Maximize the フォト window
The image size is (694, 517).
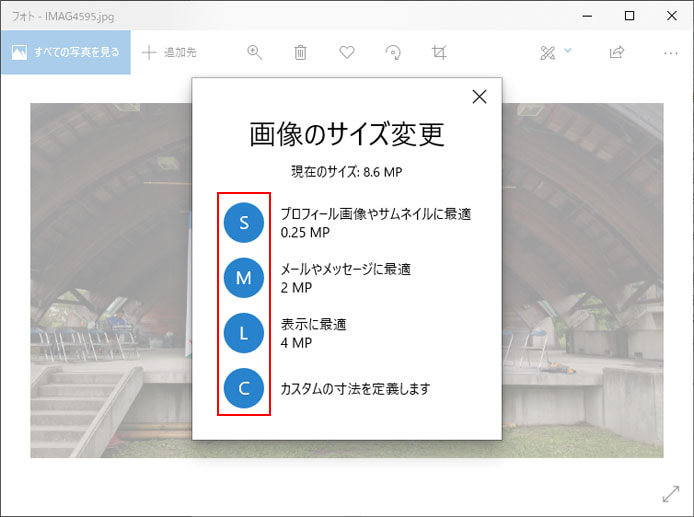[x=629, y=16]
